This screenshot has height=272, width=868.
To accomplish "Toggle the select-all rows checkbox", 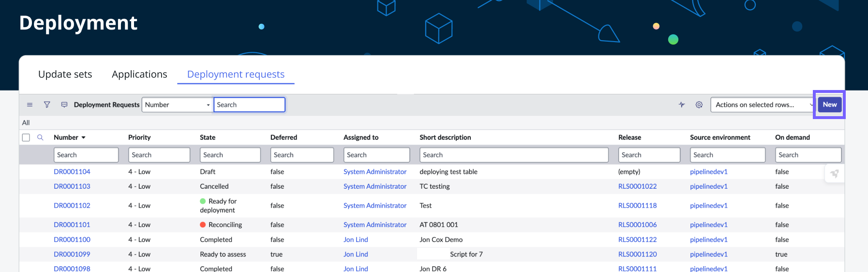I will 26,137.
